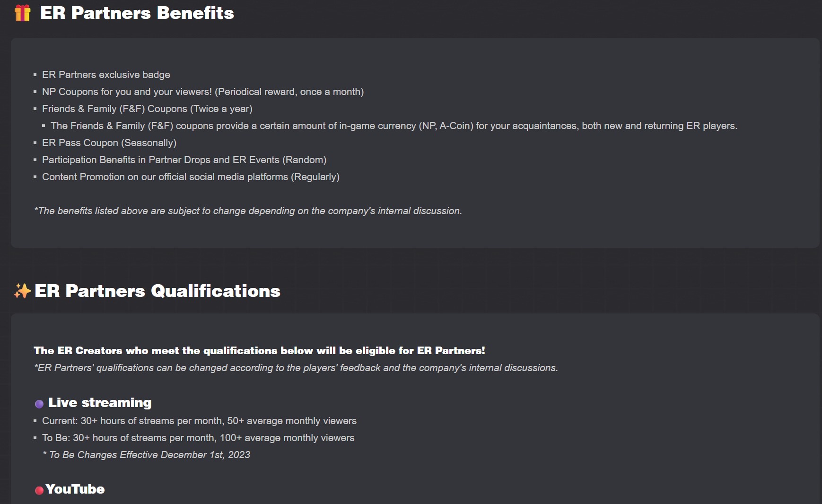Click the ER Partners Qualifications heading
The height and width of the screenshot is (504, 822).
point(157,291)
